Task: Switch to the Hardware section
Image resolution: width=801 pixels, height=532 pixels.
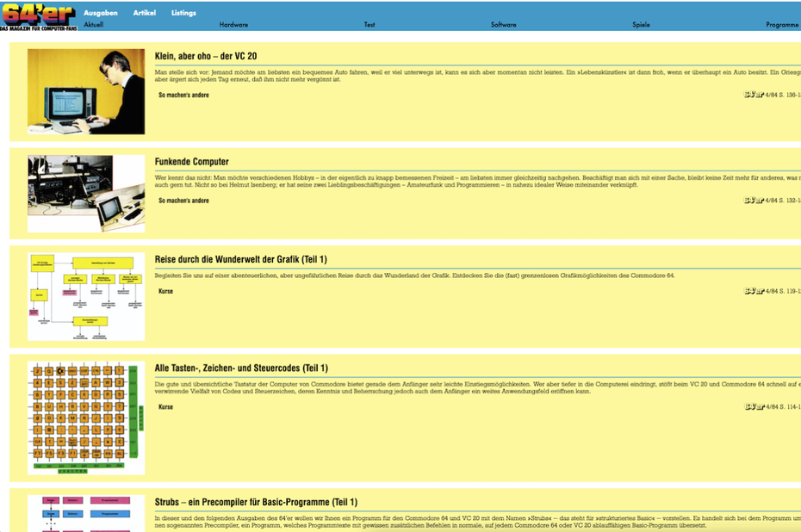Action: 233,25
